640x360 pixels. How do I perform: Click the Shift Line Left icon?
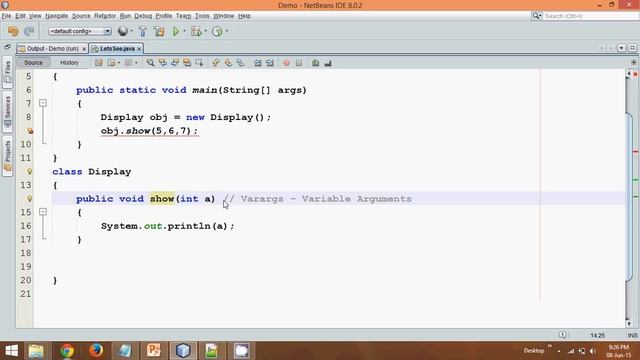point(258,63)
